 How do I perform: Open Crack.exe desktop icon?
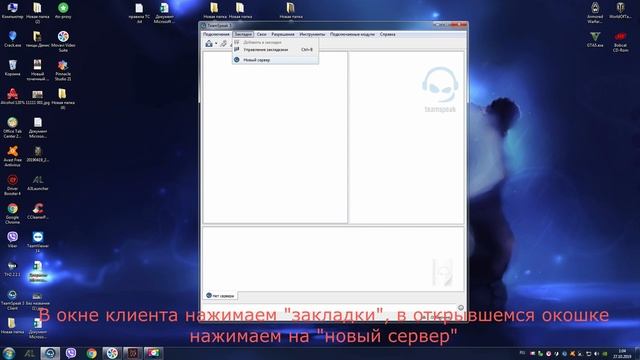12,39
